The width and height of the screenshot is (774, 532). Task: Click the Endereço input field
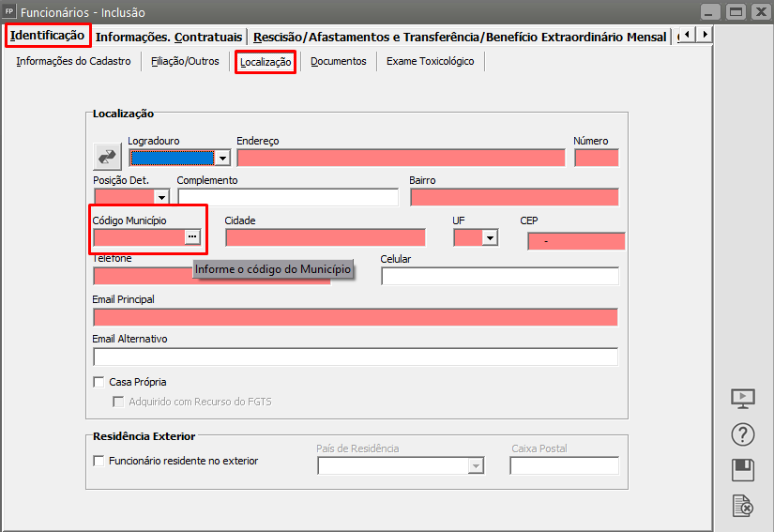pyautogui.click(x=401, y=158)
